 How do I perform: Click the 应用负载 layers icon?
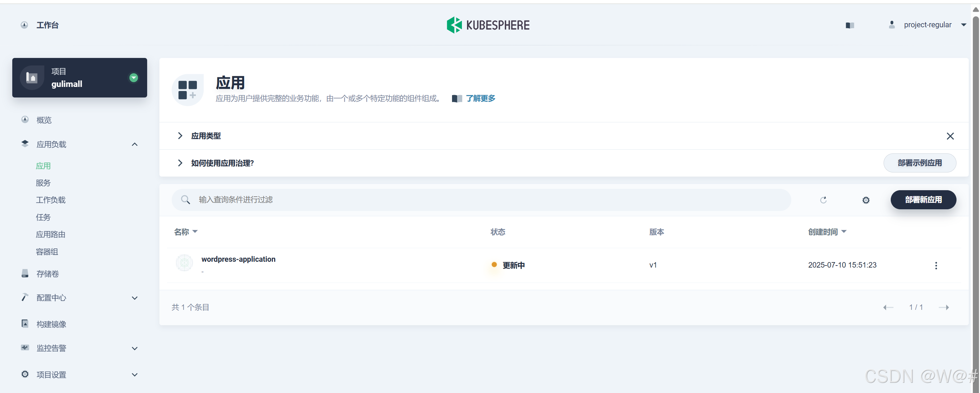pos(25,143)
